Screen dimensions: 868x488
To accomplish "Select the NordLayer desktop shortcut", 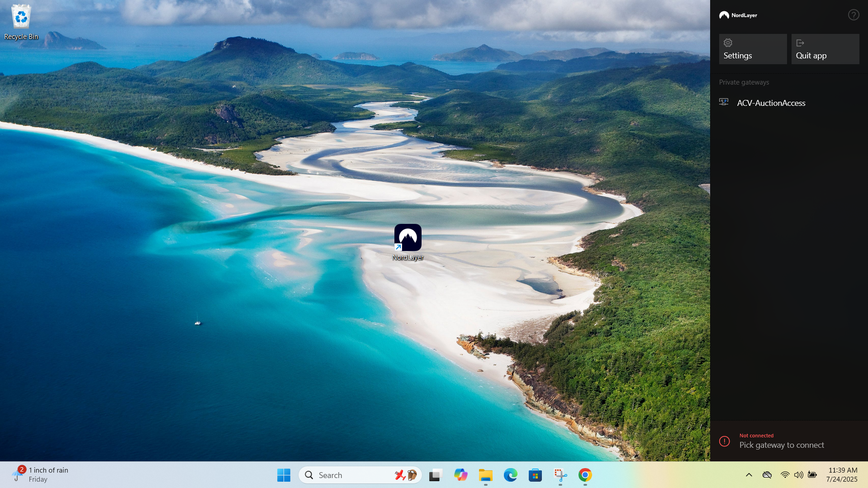I will [x=408, y=242].
